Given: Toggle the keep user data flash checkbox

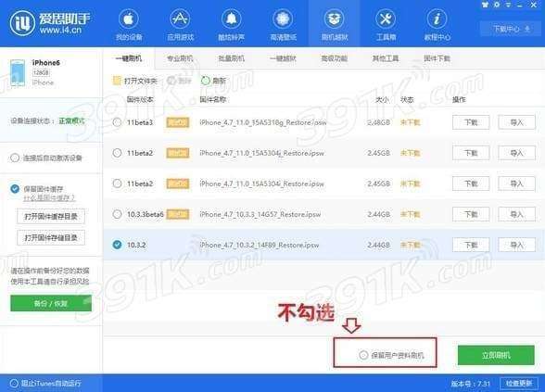Looking at the screenshot, I should (x=363, y=355).
